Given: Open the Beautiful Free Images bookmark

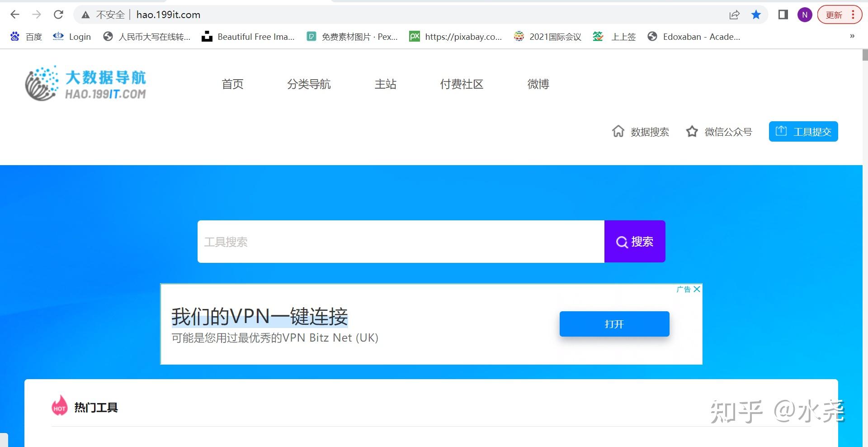Looking at the screenshot, I should 248,37.
